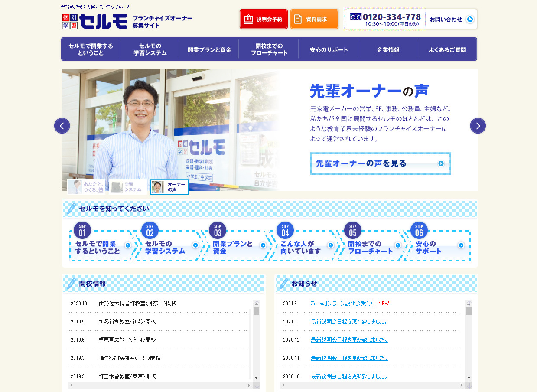
Task: Click the arrow icon on お問い合わせ
Action: 470,19
